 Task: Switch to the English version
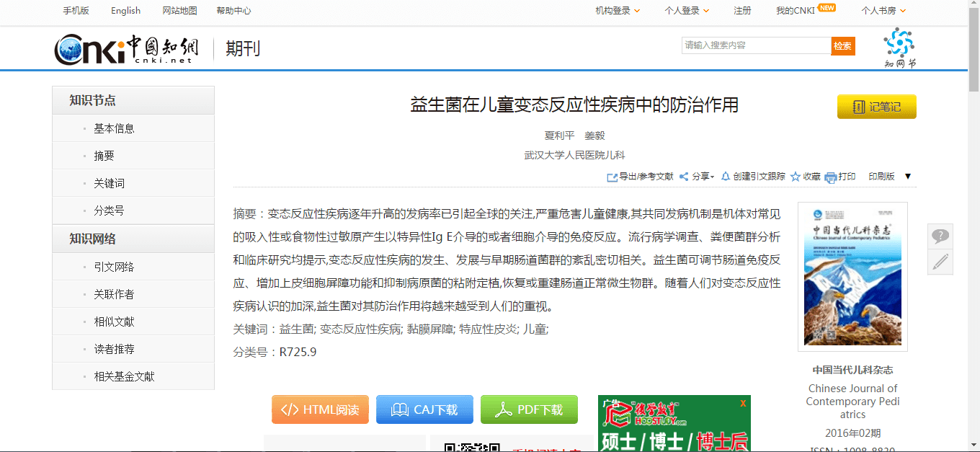125,10
